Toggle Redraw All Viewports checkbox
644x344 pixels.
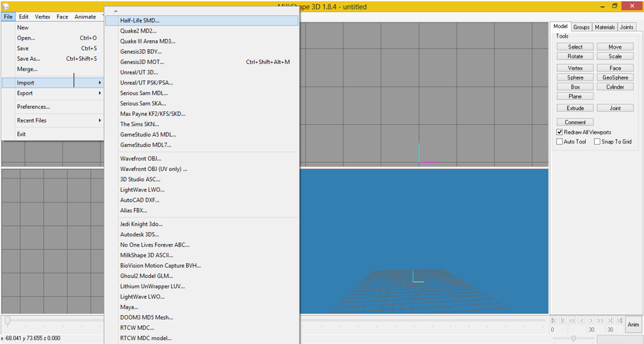click(559, 132)
